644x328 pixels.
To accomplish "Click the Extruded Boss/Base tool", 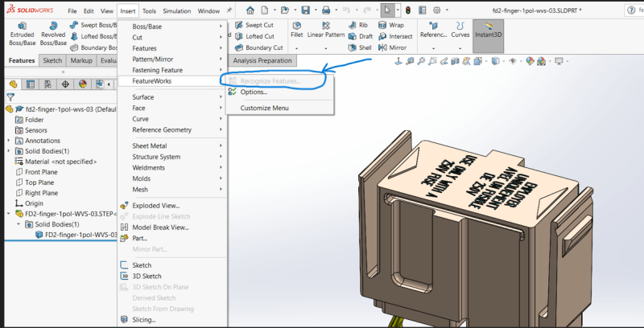I will (22, 34).
